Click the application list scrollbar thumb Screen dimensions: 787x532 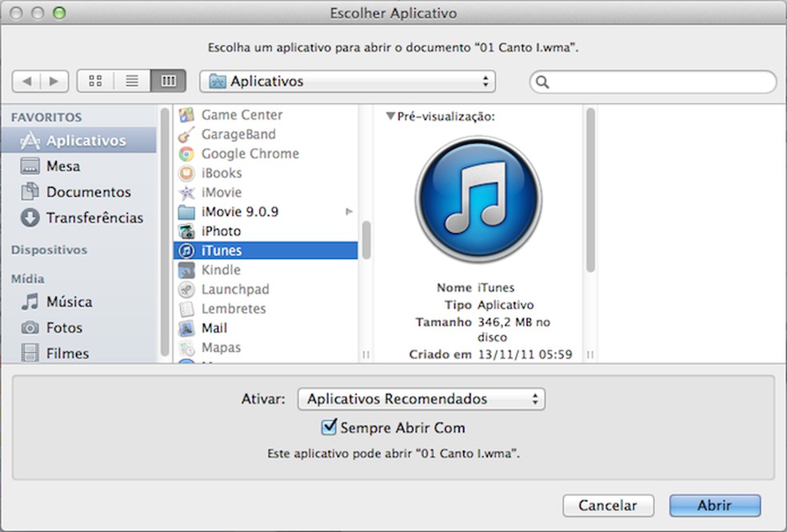[366, 240]
